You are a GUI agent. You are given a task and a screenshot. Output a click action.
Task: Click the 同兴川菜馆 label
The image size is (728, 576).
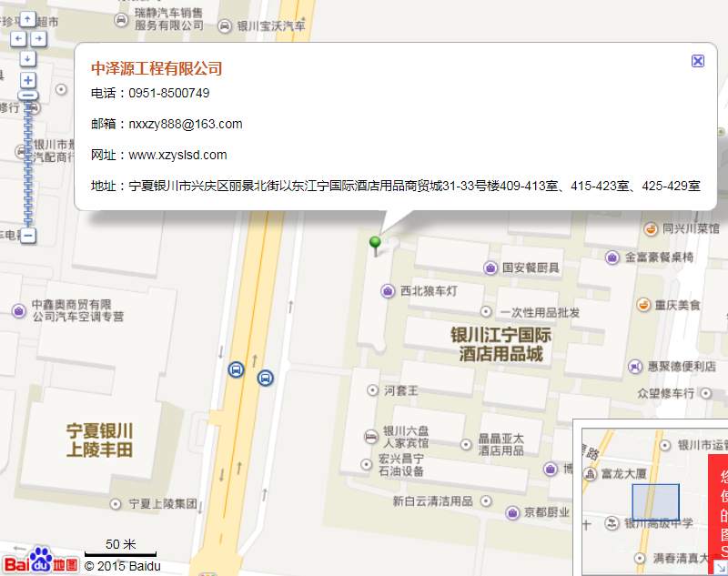coord(691,228)
